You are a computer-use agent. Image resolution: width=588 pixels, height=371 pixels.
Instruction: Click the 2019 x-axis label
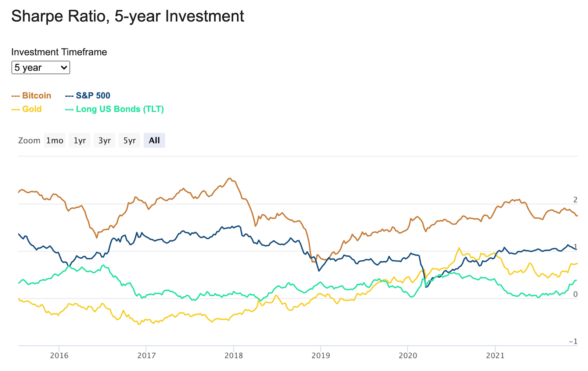pos(321,356)
